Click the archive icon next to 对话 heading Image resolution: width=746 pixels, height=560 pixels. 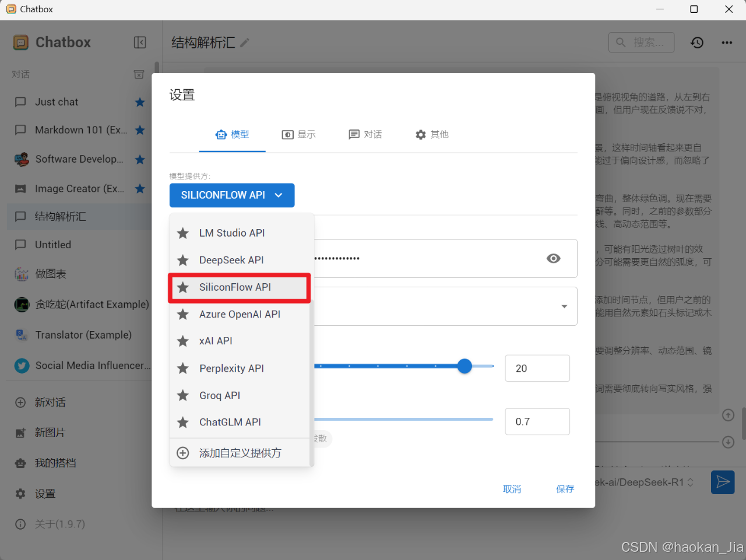[x=139, y=74]
